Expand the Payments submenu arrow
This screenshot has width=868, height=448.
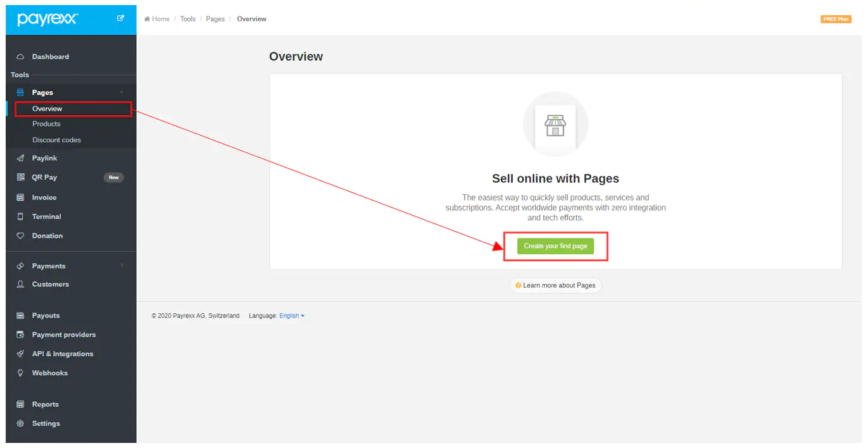pos(122,266)
